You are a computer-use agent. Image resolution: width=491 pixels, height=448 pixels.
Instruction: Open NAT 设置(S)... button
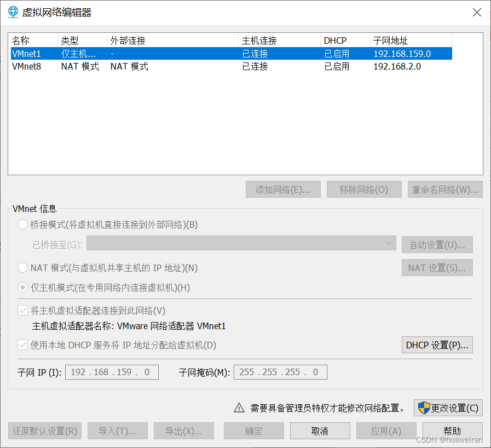[x=437, y=268]
